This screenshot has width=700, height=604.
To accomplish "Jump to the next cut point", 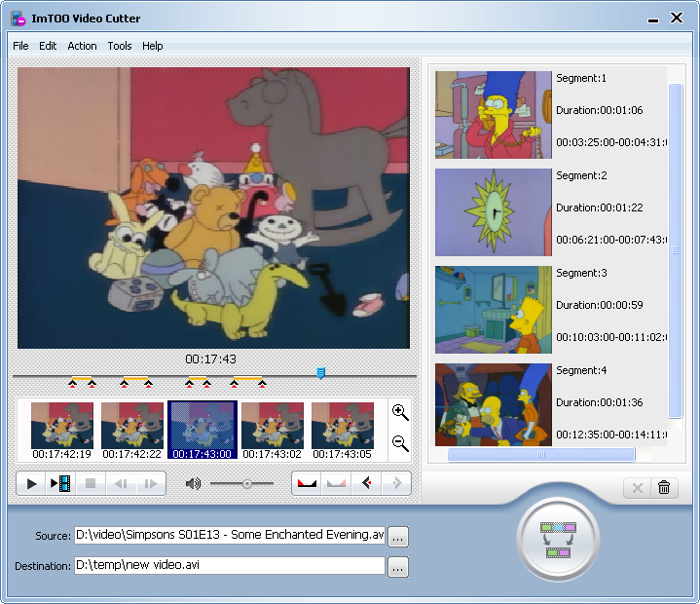I will (x=396, y=483).
